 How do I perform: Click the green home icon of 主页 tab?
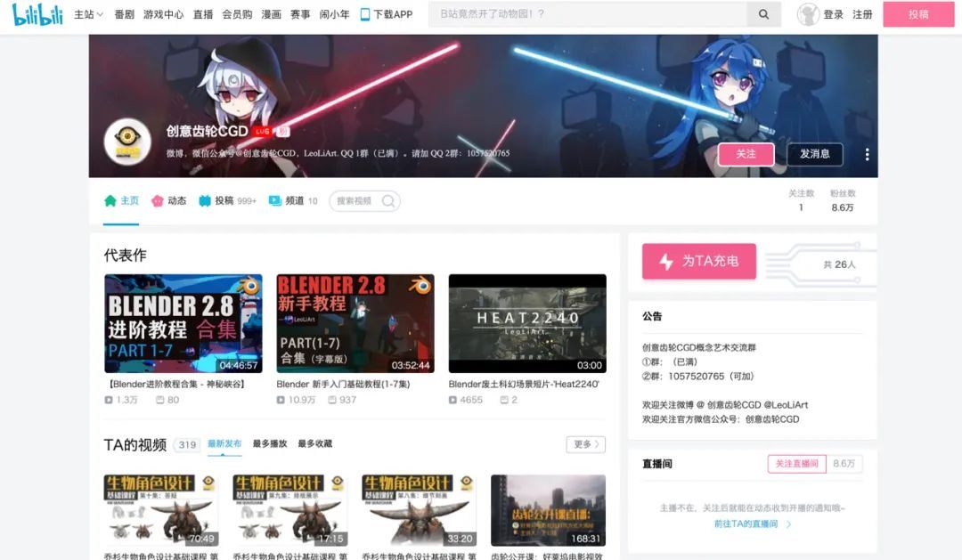tap(110, 200)
